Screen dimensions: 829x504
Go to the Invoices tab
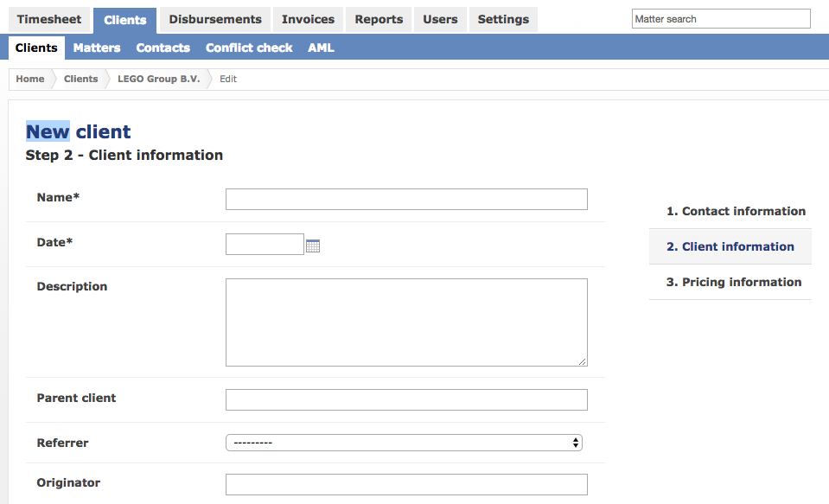(309, 20)
